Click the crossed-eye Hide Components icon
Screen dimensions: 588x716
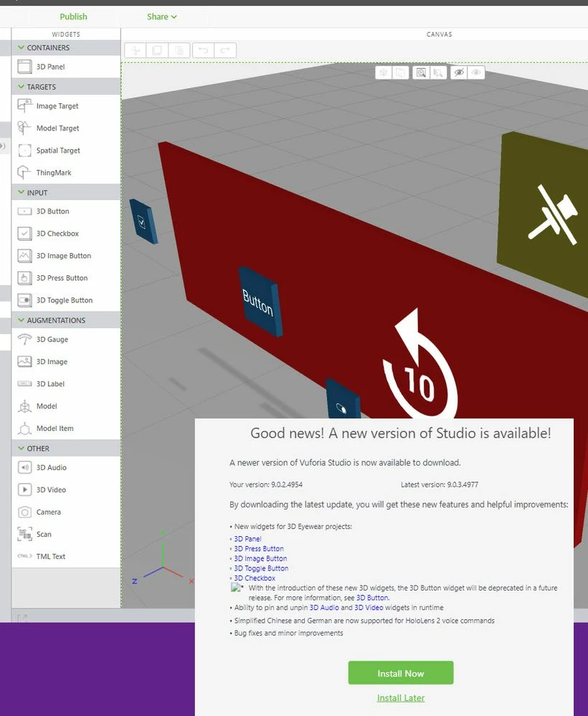459,72
